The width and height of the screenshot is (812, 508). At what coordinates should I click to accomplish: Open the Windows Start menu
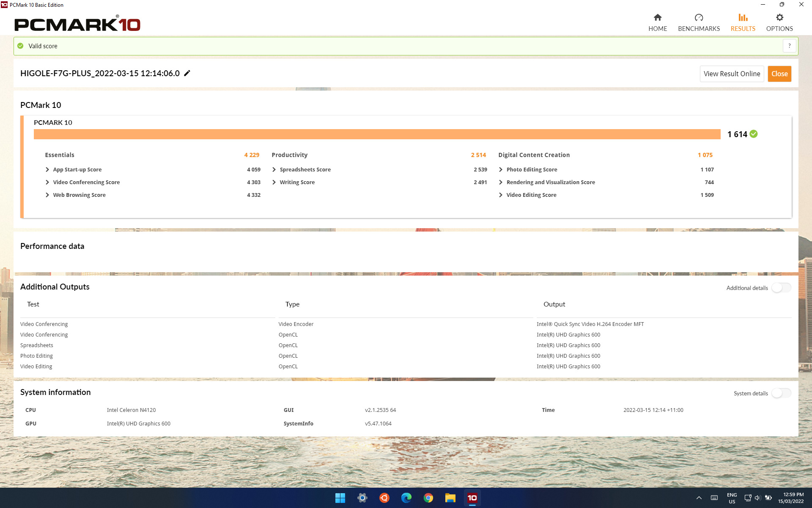340,498
